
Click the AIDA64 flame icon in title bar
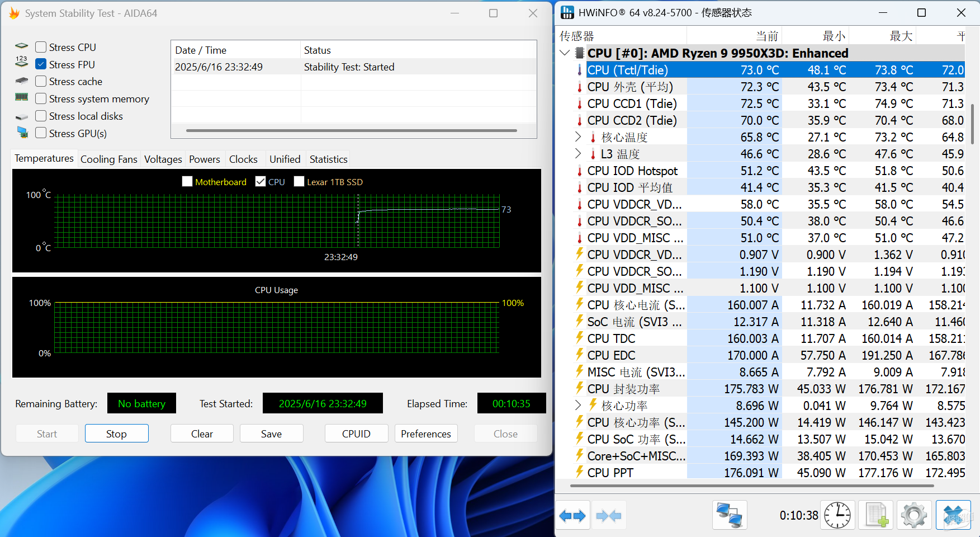(x=15, y=13)
